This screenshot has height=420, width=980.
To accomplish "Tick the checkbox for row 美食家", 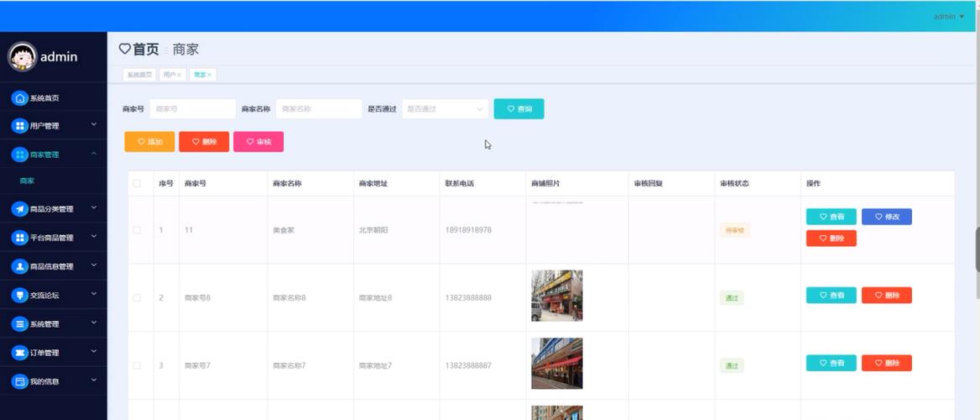I will click(137, 230).
